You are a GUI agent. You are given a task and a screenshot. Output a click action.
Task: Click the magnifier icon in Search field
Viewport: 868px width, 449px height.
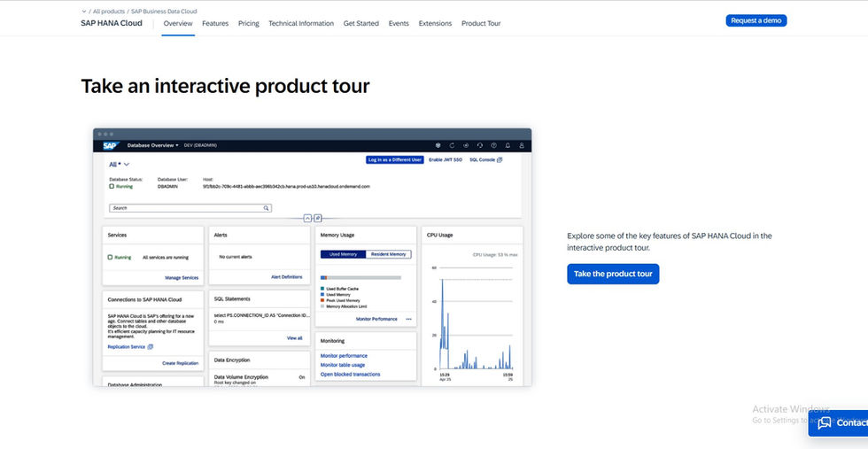pos(266,208)
